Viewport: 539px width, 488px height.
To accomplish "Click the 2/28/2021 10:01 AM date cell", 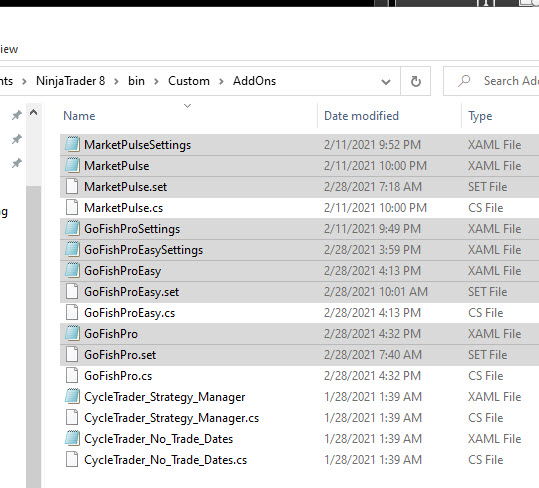I will [376, 292].
